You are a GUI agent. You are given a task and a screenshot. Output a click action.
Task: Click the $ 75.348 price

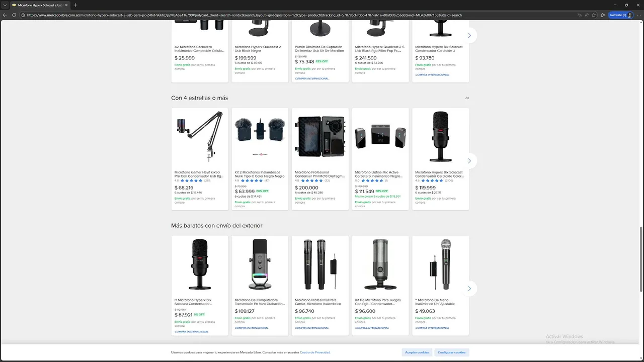point(304,62)
